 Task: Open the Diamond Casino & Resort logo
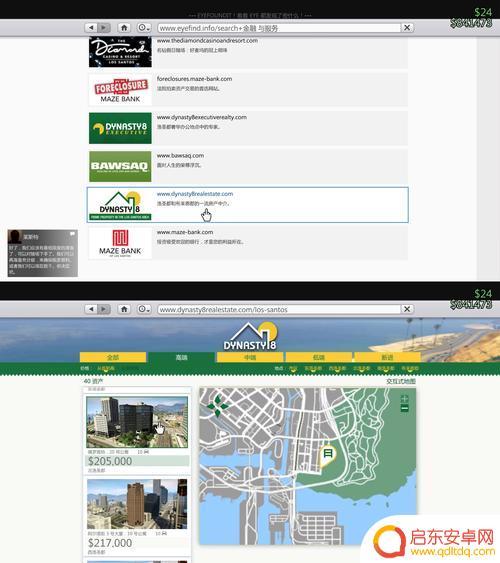tap(120, 52)
